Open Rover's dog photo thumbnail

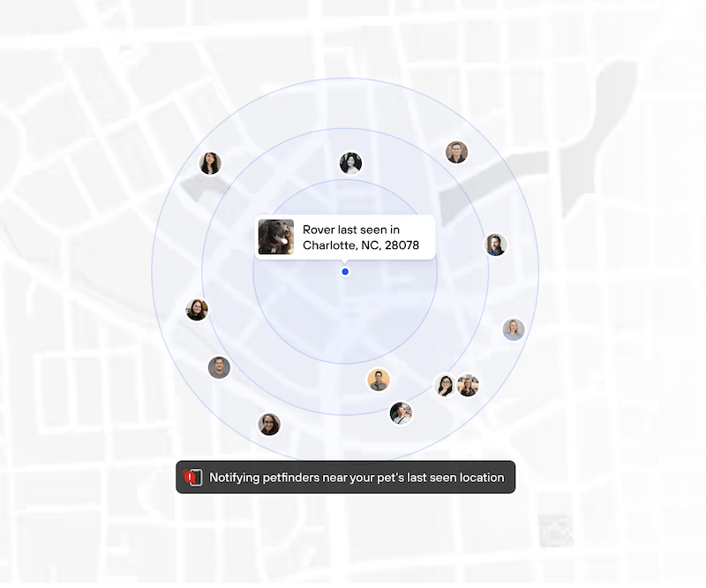pyautogui.click(x=276, y=237)
